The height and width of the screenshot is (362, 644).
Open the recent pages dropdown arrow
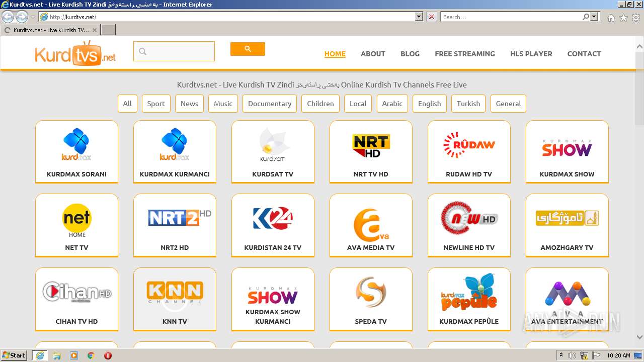click(x=33, y=17)
